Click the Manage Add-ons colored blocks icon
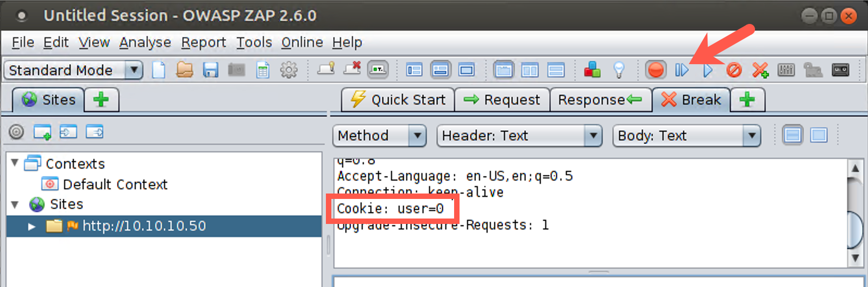 click(592, 70)
